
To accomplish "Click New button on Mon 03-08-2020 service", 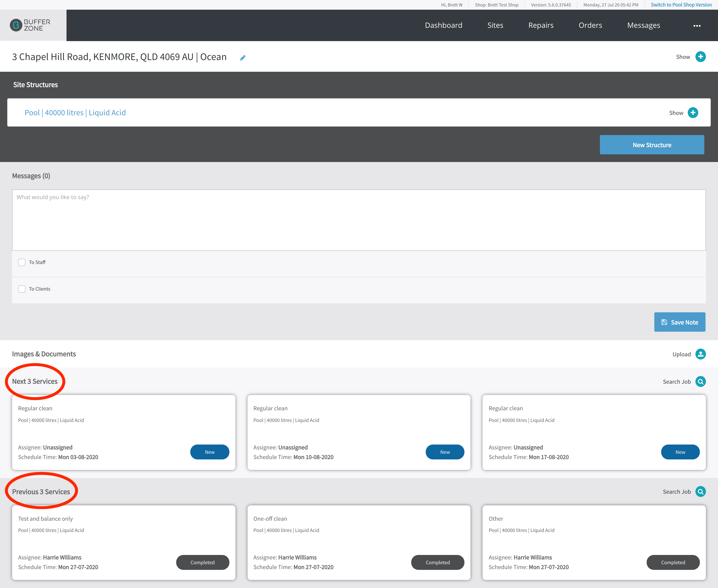I will 210,452.
